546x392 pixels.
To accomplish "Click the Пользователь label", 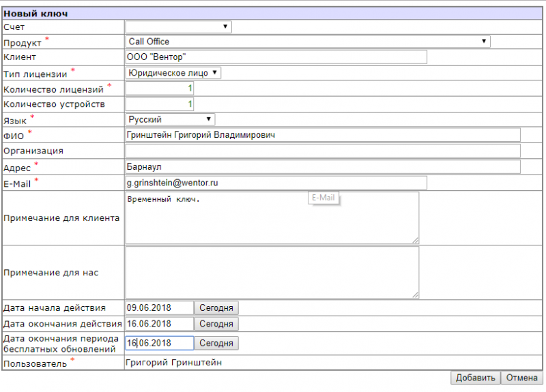I will [x=35, y=364].
